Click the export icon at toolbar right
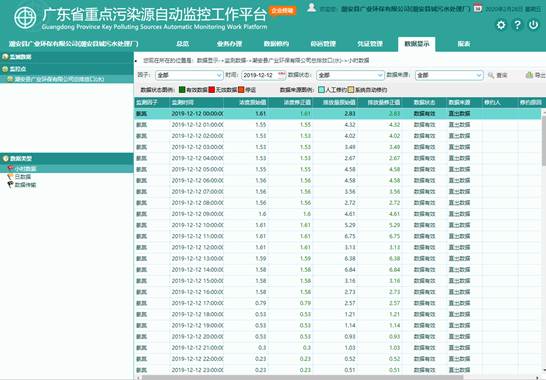The width and height of the screenshot is (546, 380). click(x=529, y=75)
